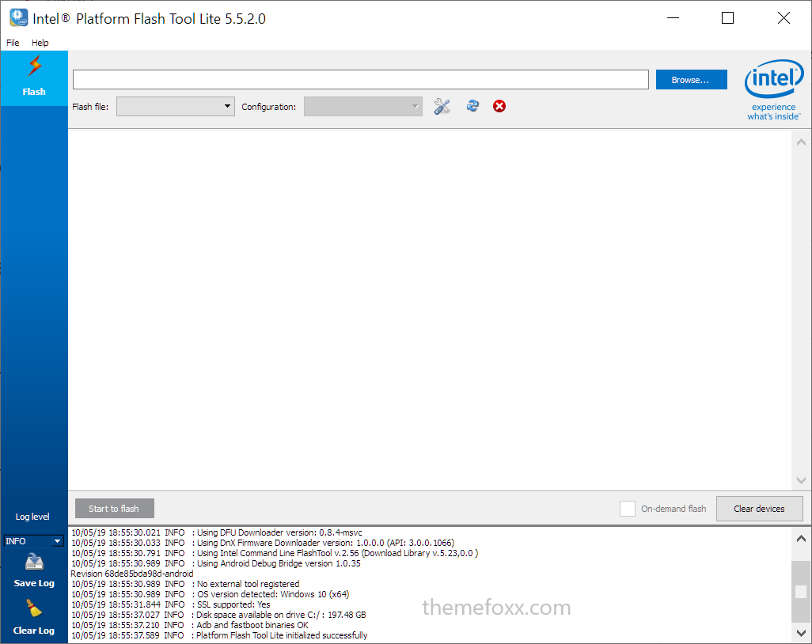The image size is (812, 644).
Task: Enable the On-demand flash checkbox
Action: tap(627, 509)
